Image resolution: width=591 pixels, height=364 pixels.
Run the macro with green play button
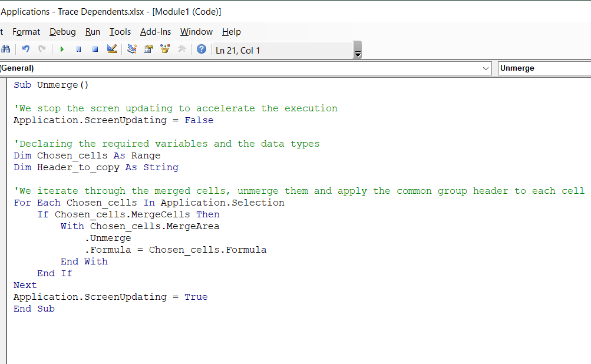point(62,50)
